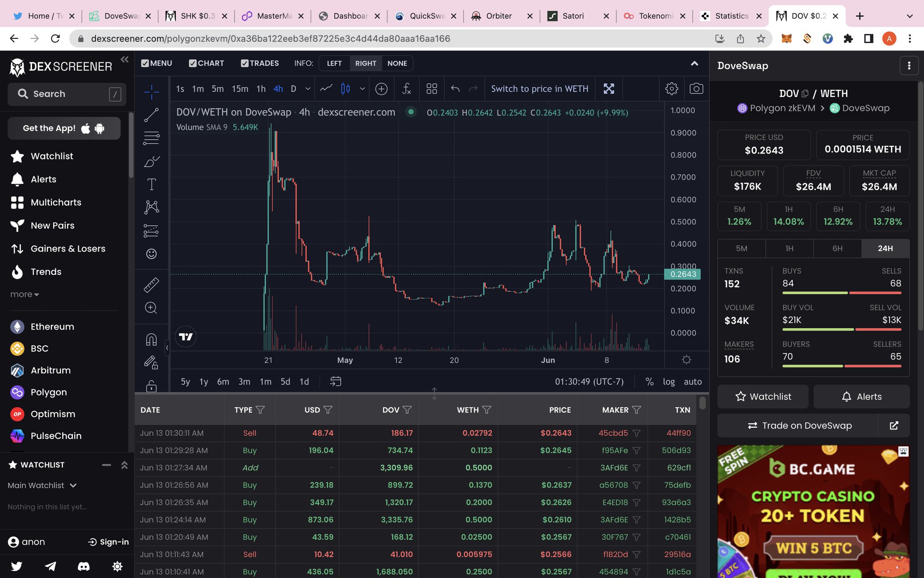This screenshot has height=578, width=924.
Task: Select the trend line drawing tool
Action: [x=151, y=115]
